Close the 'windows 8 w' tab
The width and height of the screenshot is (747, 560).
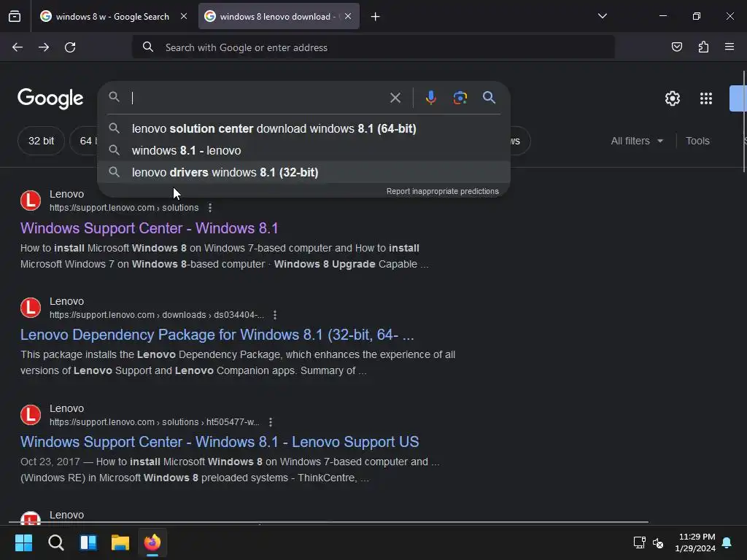click(x=184, y=17)
